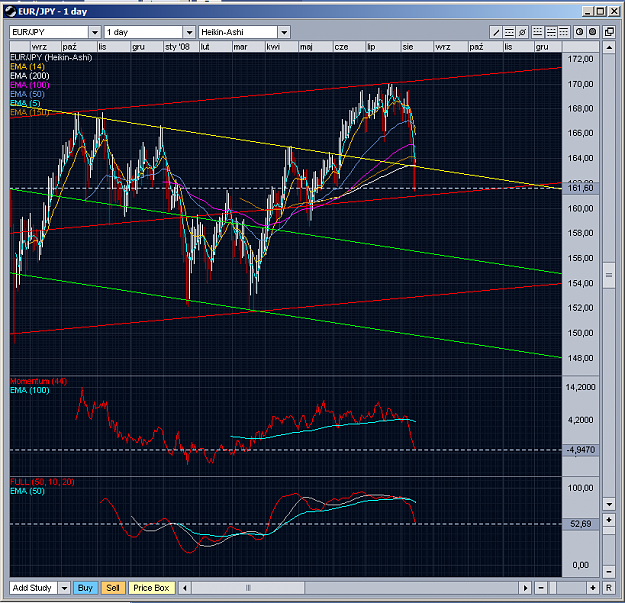Click the 161,60 current price marker
This screenshot has width=625, height=603.
[x=581, y=188]
